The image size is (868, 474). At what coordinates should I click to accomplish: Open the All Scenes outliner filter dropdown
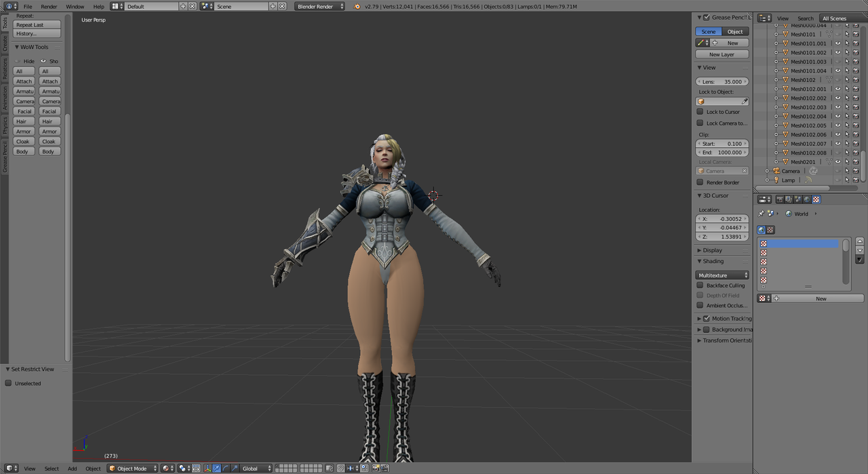(842, 18)
